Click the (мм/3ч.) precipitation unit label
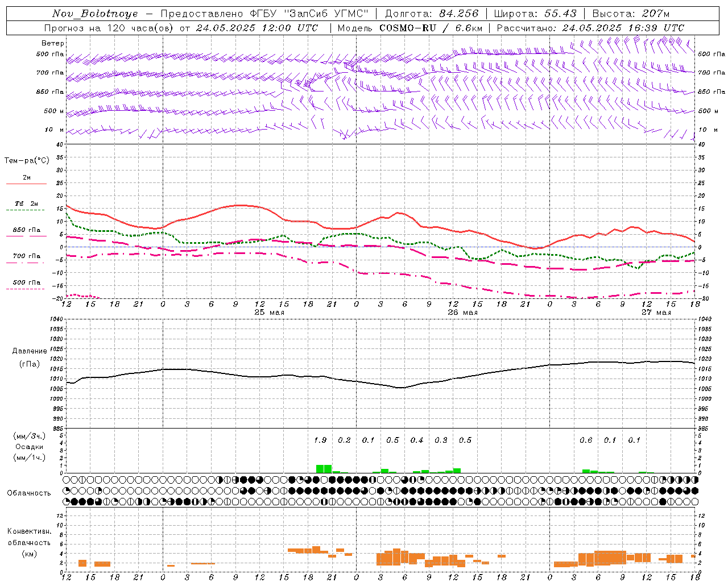 [30, 436]
